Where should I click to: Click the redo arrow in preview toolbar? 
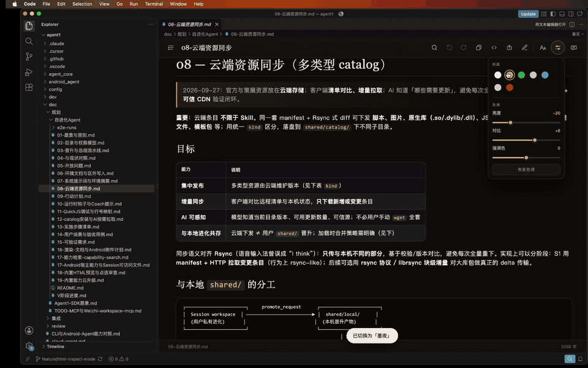point(464,48)
